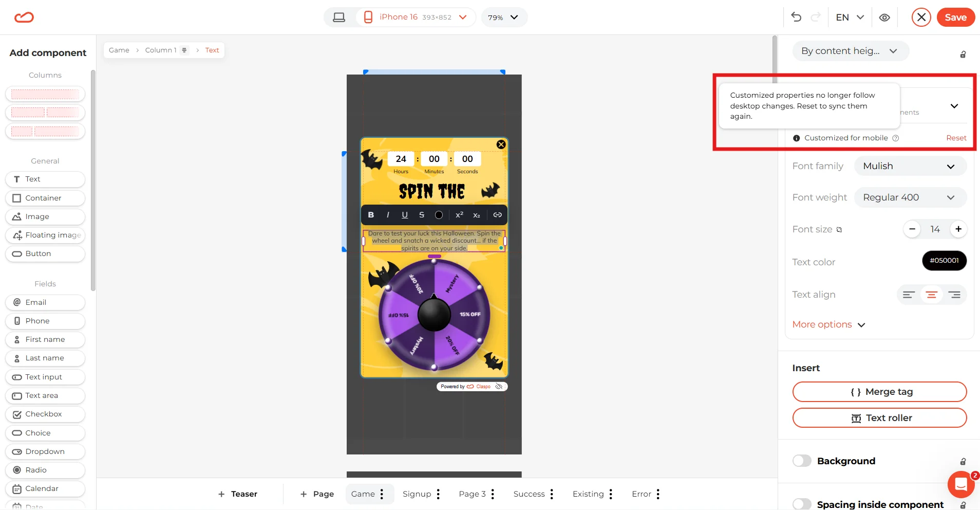Screen dimensions: 980x510
Task: Open the By content height dropdown
Action: (851, 51)
